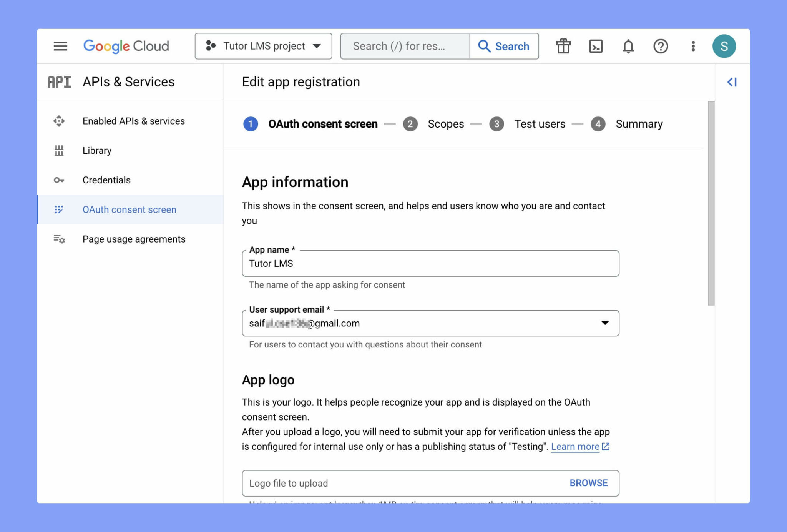Open the Tutor LMS project selector
The image size is (787, 532).
(x=263, y=46)
